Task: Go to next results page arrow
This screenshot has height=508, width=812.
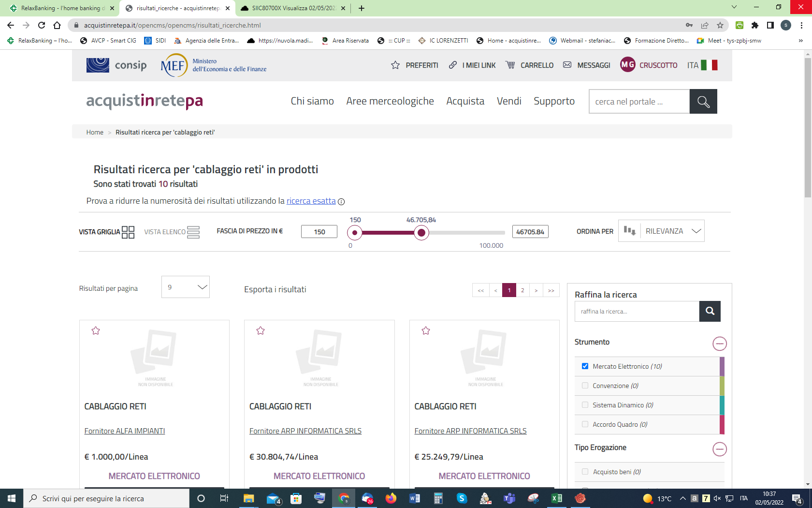Action: pyautogui.click(x=536, y=290)
